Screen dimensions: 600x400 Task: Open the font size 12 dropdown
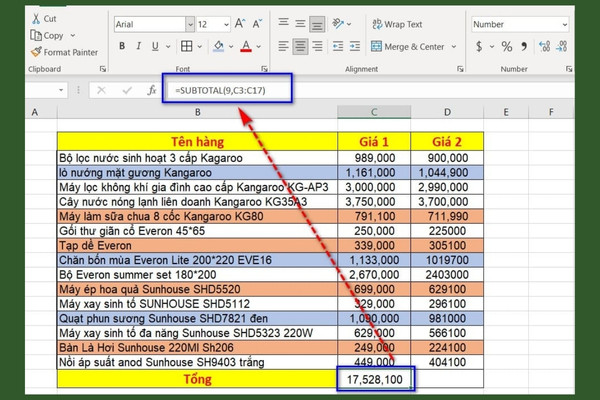tap(227, 24)
